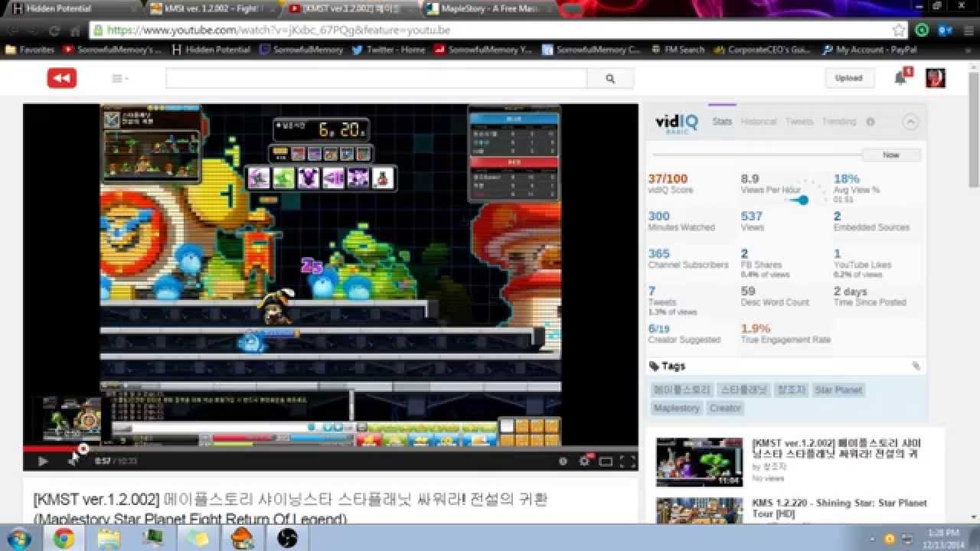The image size is (980, 551).
Task: Select the Creator tag
Action: [x=725, y=408]
